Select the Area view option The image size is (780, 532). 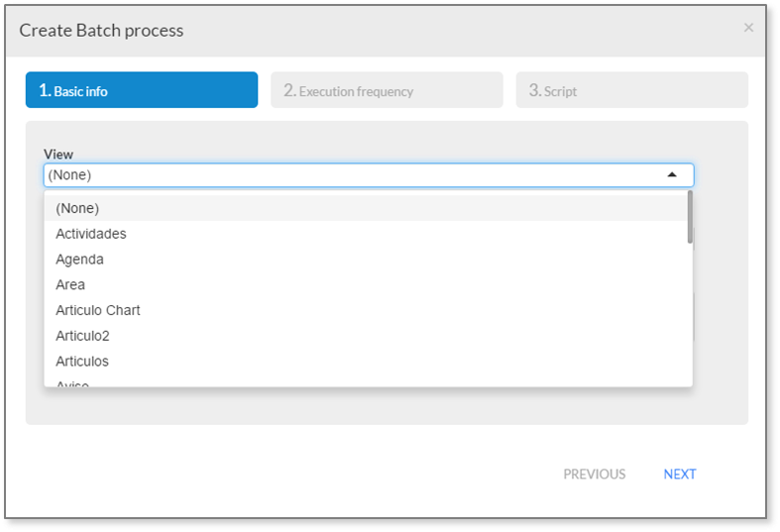coord(366,285)
